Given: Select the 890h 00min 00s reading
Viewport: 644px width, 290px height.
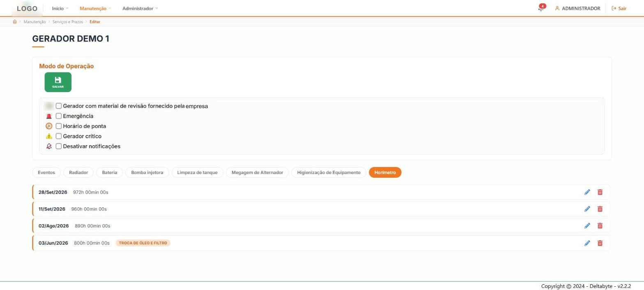Looking at the screenshot, I should 92,226.
